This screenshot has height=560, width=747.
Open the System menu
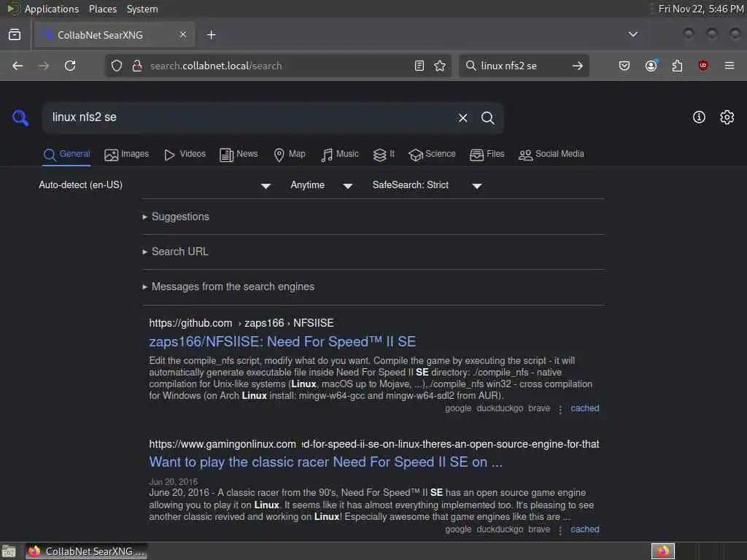142,9
